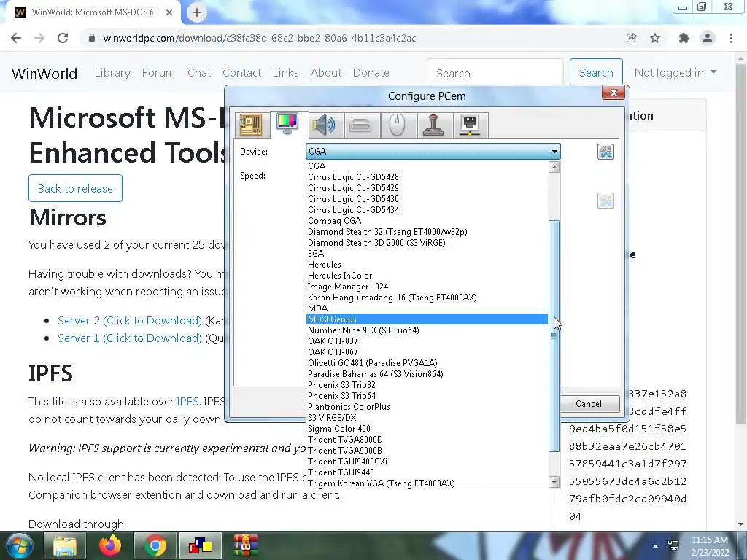
Task: Switch to Chrome in taskbar
Action: click(155, 545)
